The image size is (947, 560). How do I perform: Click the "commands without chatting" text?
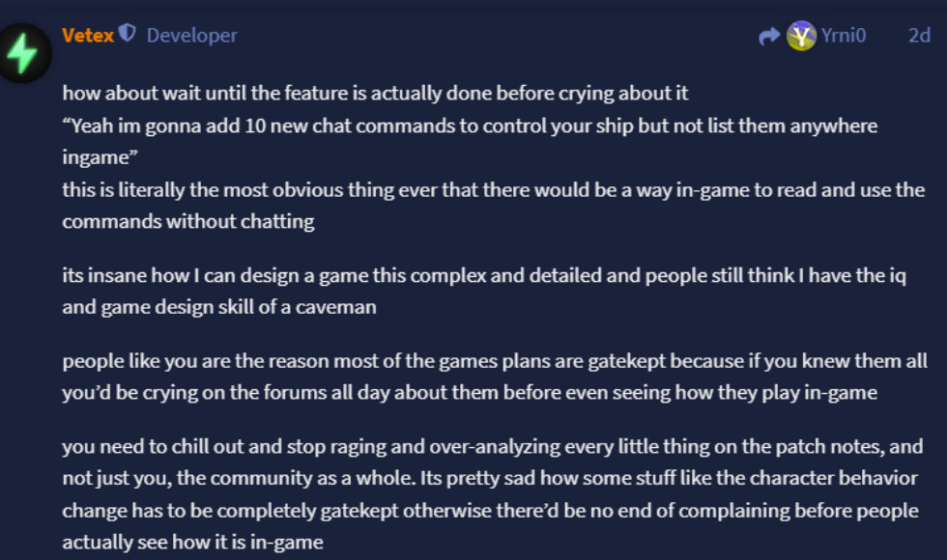[187, 221]
